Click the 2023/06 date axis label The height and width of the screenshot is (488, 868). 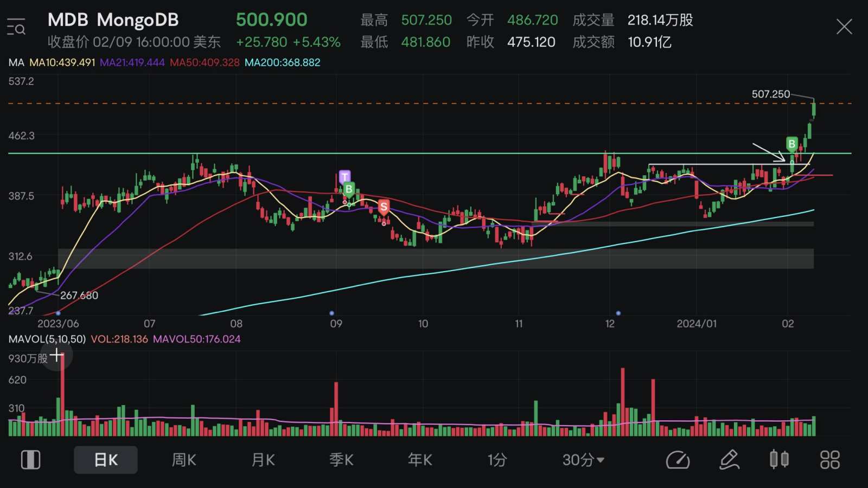pyautogui.click(x=58, y=324)
